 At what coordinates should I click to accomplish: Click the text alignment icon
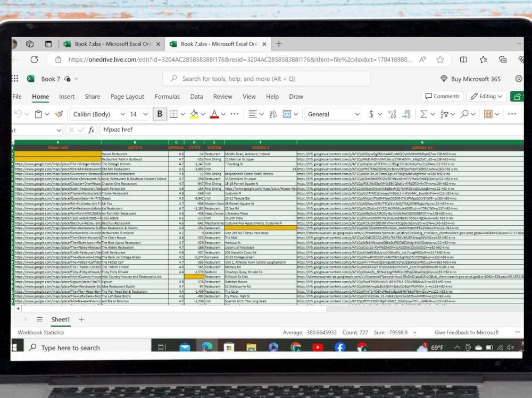point(252,114)
